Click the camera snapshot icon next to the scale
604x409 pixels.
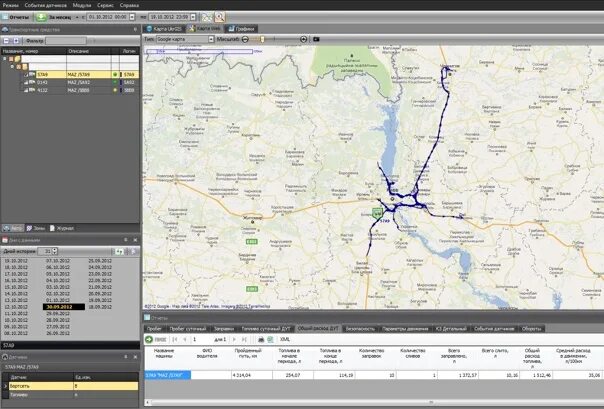click(x=316, y=39)
